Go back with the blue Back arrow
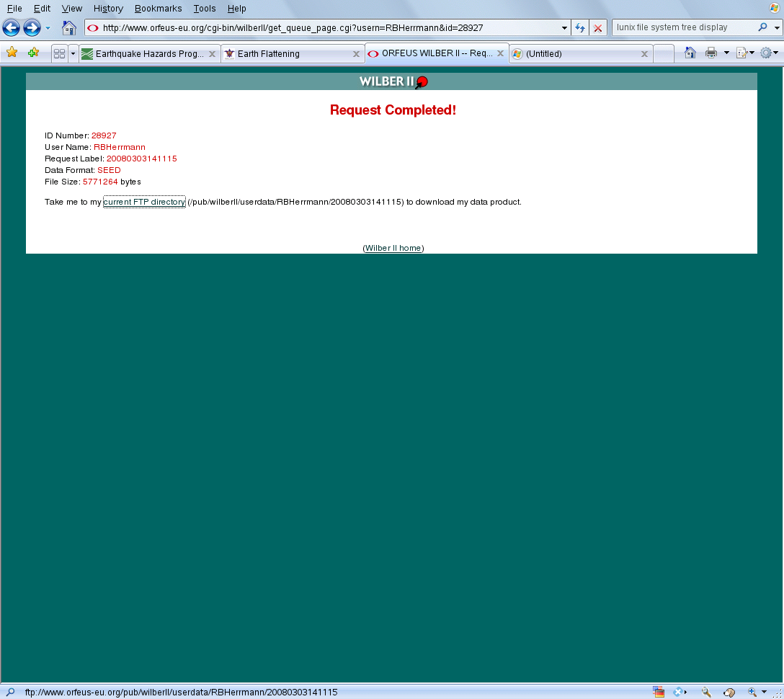Image resolution: width=784 pixels, height=699 pixels. pos(11,27)
